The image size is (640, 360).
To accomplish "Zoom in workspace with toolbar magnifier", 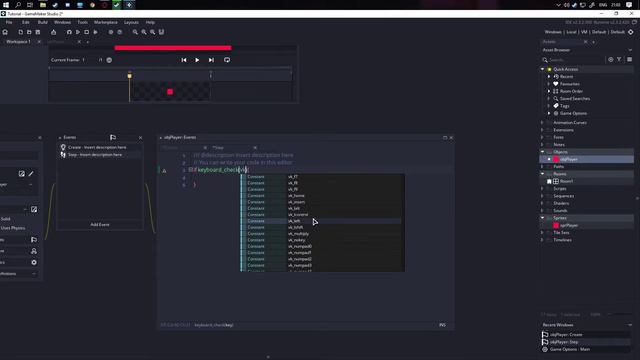I will point(152,32).
